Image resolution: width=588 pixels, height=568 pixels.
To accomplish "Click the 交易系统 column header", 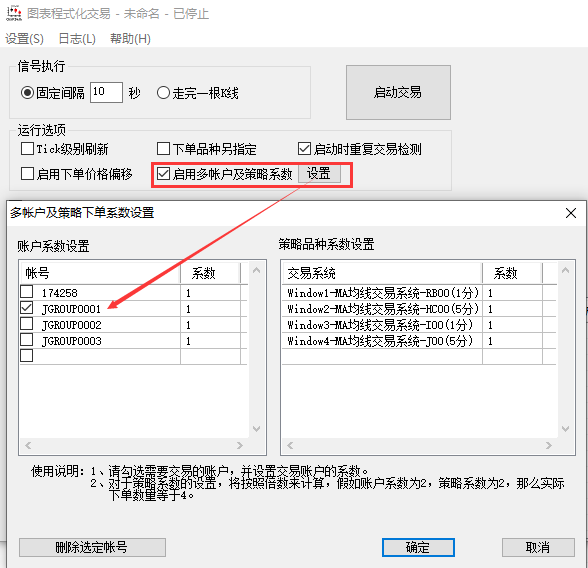I will pyautogui.click(x=382, y=273).
